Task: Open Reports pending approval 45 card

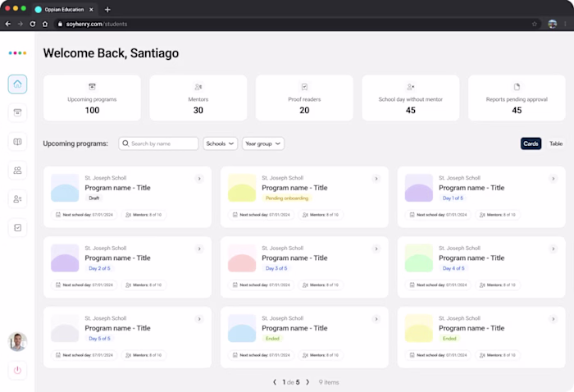Action: tap(517, 98)
